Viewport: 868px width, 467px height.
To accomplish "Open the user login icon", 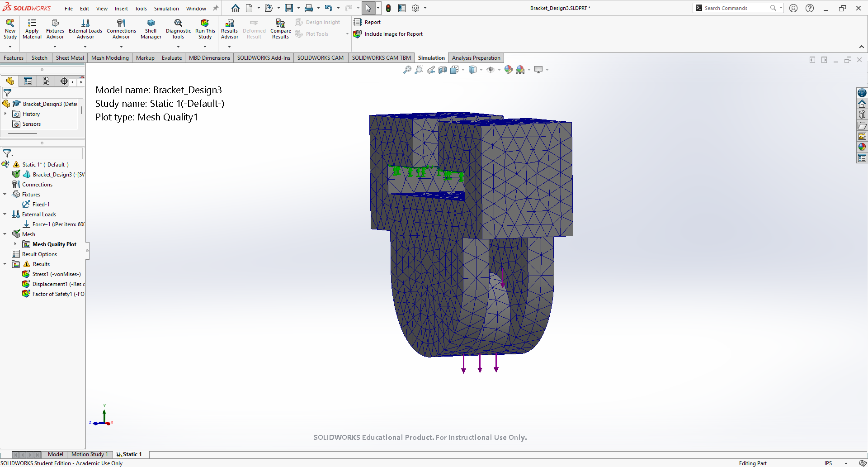I will 793,8.
